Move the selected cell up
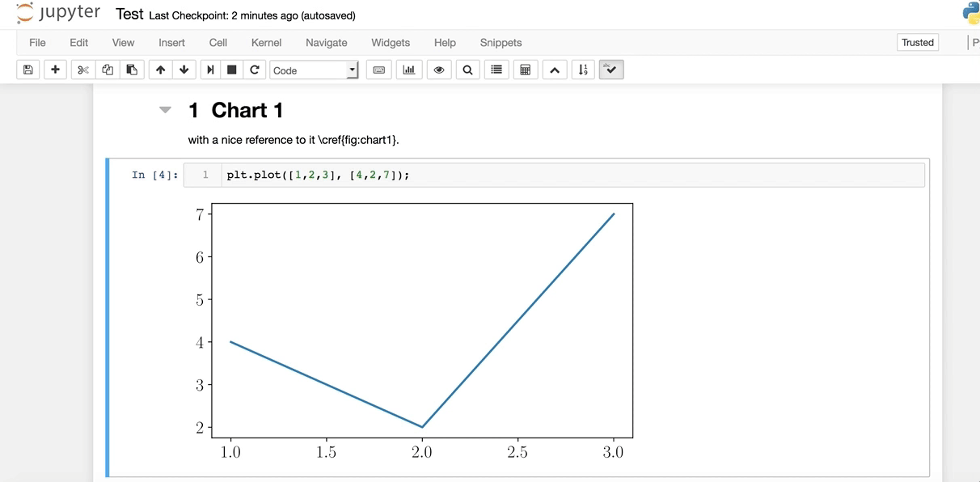 pyautogui.click(x=160, y=70)
